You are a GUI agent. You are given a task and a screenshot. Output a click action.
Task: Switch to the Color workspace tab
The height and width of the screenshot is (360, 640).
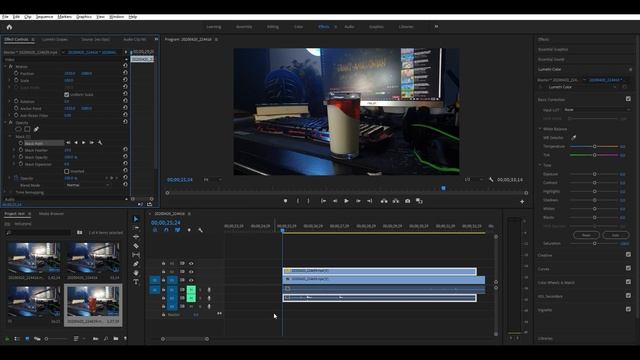click(298, 27)
